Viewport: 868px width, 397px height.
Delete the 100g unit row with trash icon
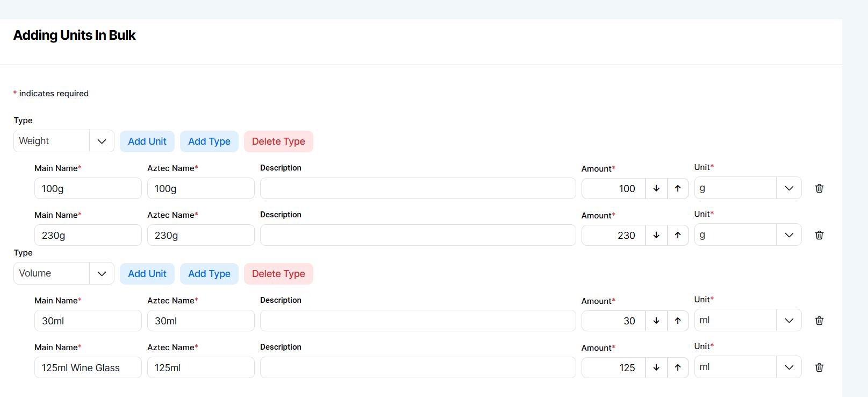819,188
